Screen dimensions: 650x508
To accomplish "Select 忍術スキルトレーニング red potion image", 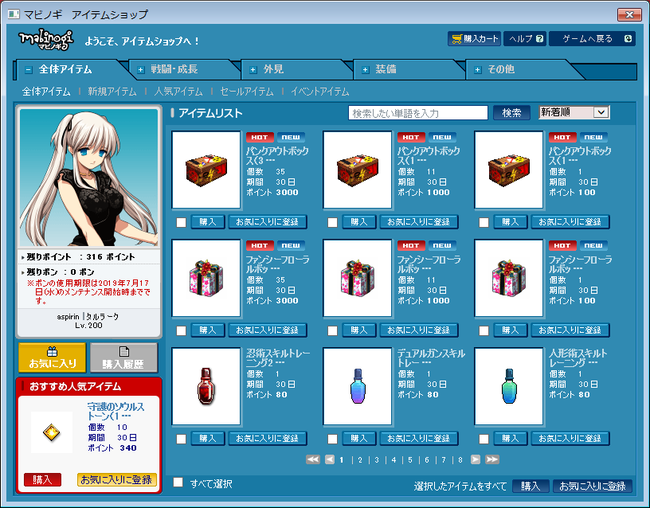I will click(206, 386).
